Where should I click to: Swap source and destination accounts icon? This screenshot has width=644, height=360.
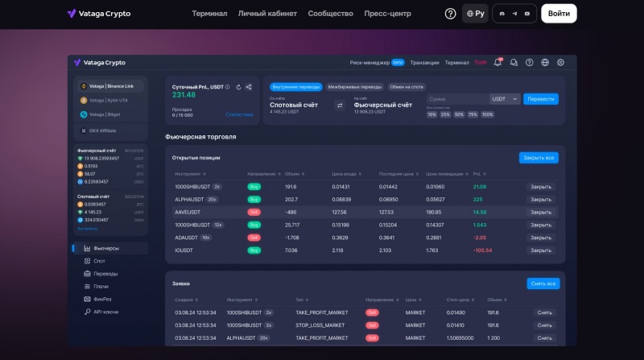coord(340,106)
